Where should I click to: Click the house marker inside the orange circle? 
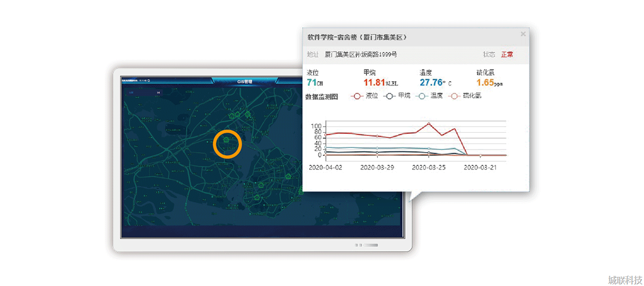click(x=227, y=140)
